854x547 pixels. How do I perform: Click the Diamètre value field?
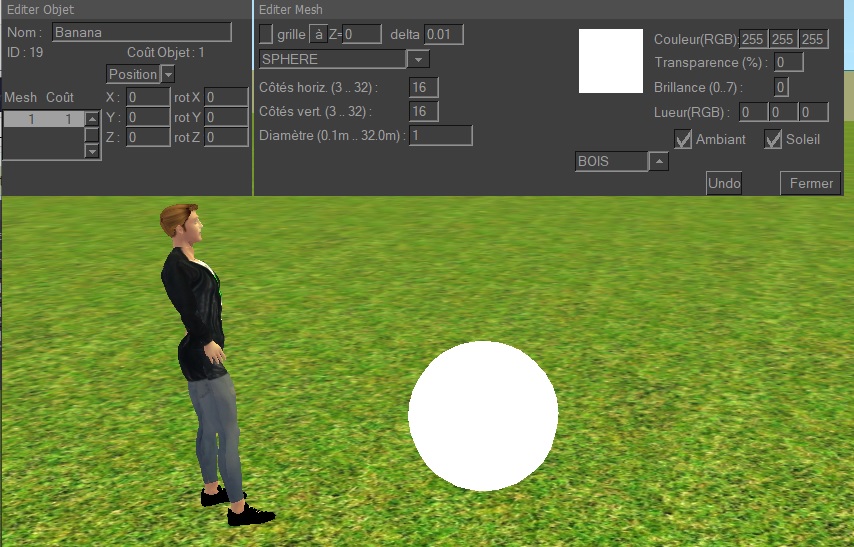tap(441, 135)
